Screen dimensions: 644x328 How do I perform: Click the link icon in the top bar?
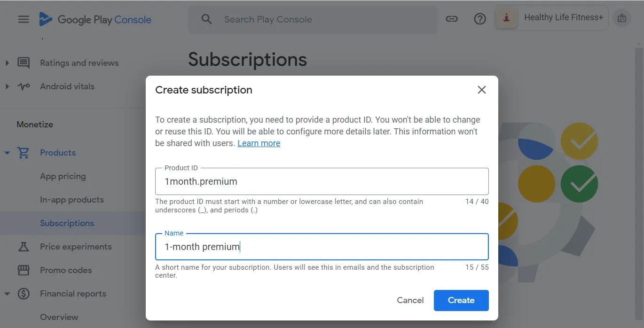point(452,19)
